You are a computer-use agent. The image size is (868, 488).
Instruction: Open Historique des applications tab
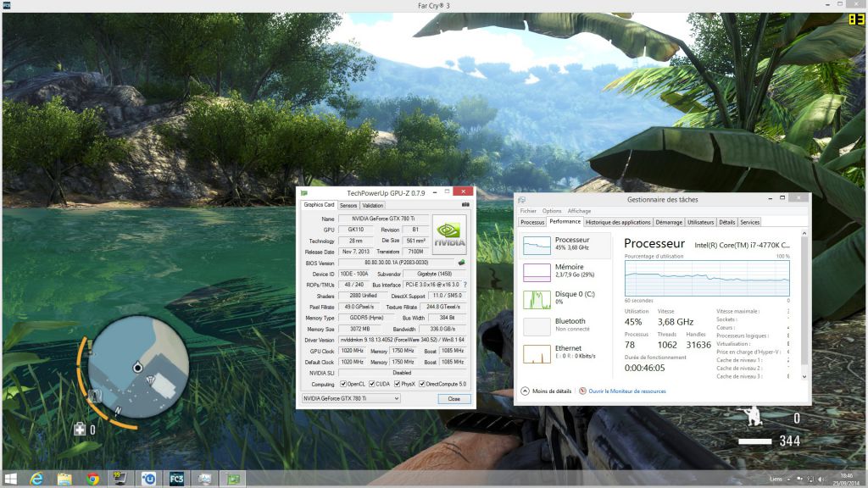[618, 223]
